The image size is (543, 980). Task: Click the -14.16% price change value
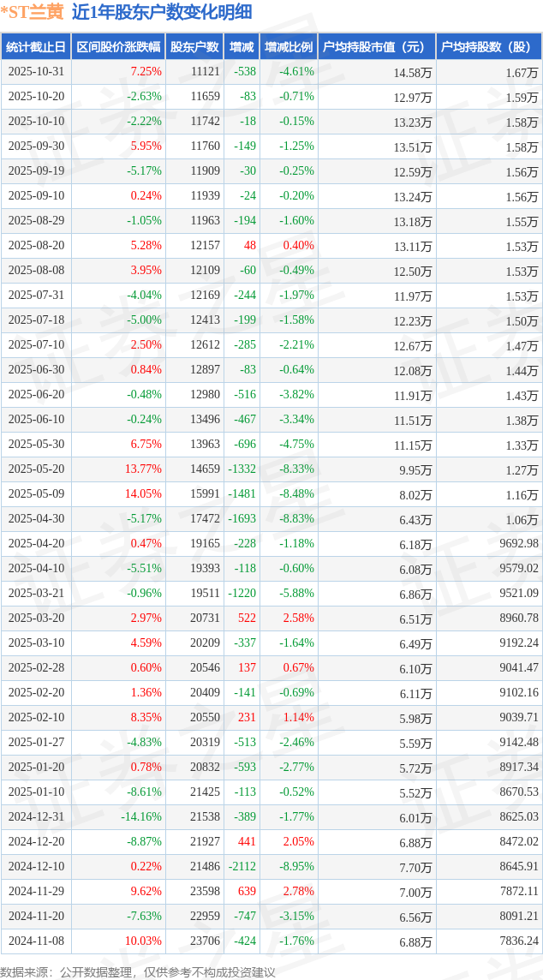(x=141, y=817)
